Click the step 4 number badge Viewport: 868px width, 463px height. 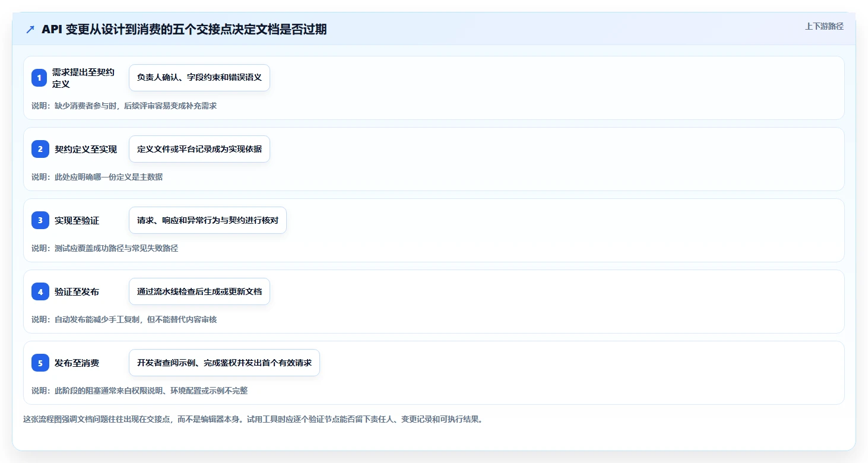(40, 291)
